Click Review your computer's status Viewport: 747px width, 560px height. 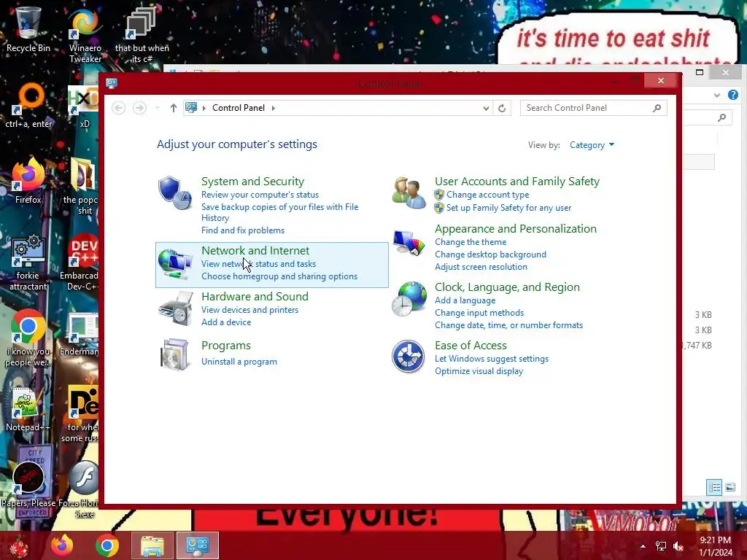point(260,195)
